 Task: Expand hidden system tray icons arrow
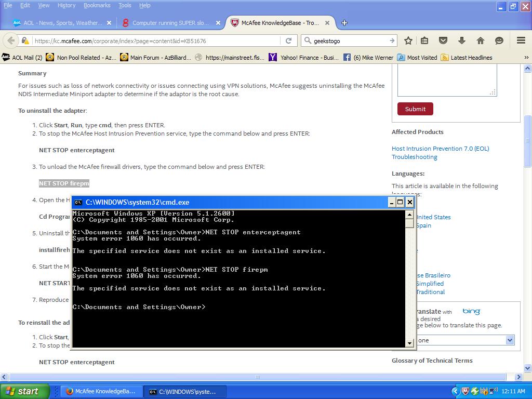pos(456,391)
